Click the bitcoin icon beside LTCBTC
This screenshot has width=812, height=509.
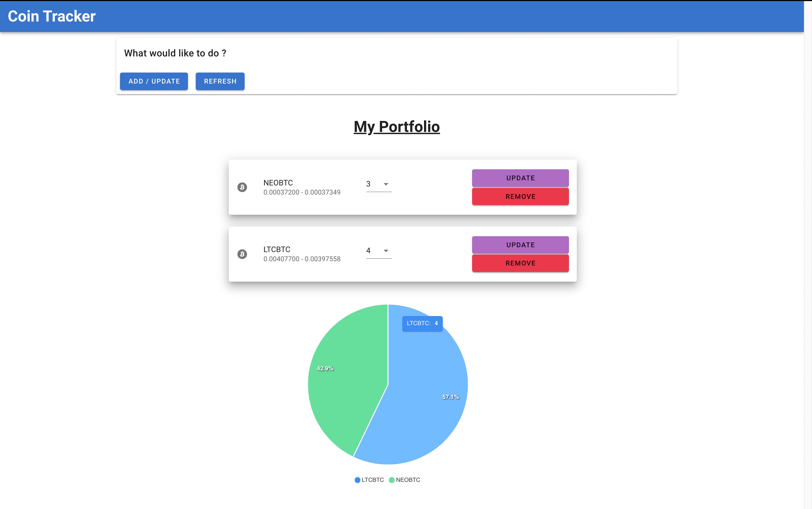click(x=242, y=254)
